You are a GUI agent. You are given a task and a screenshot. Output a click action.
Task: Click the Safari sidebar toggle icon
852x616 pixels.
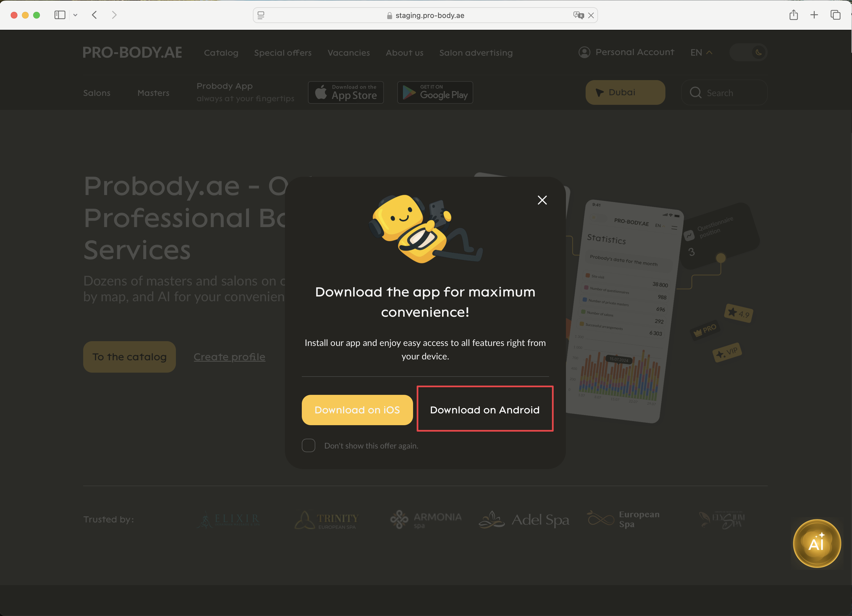(x=60, y=15)
